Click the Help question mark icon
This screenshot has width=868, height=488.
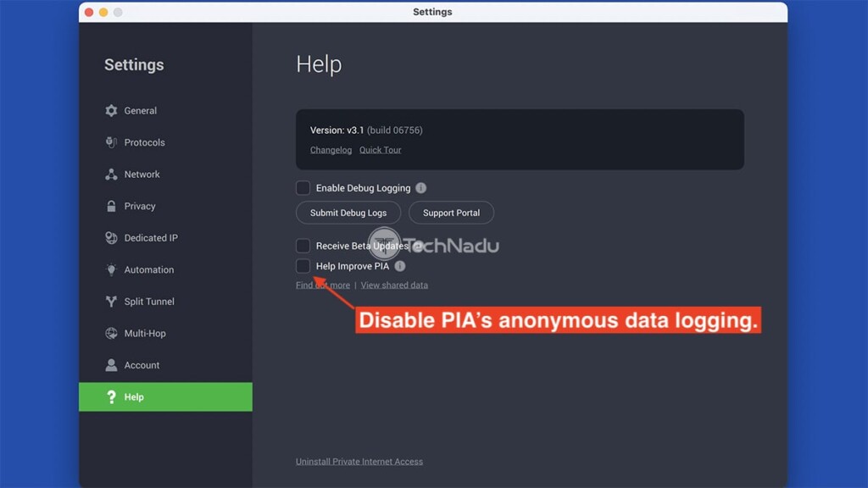coord(111,396)
